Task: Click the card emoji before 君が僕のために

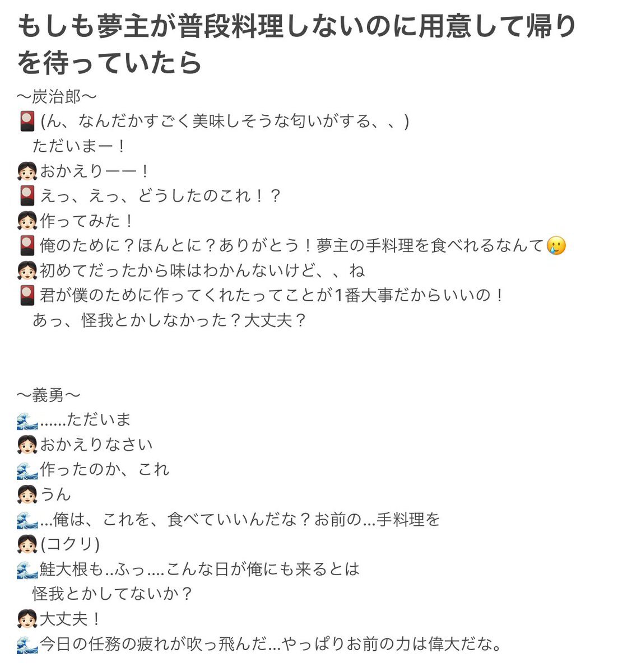Action: (27, 295)
